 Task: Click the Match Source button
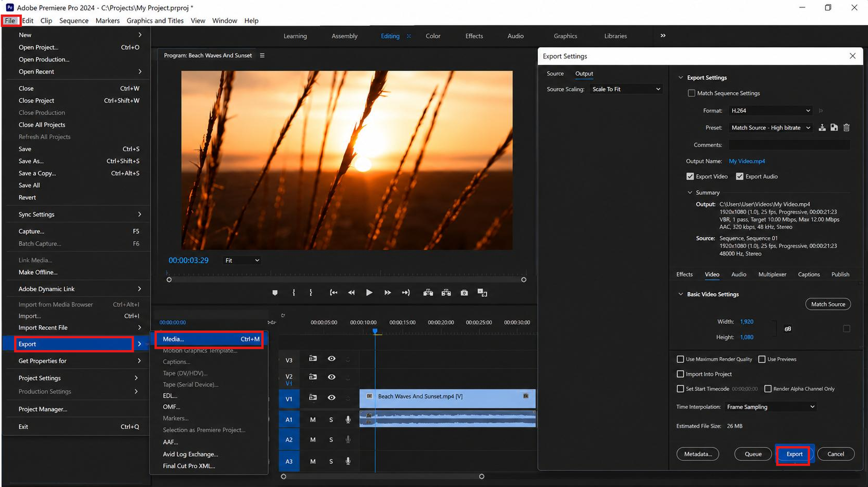pyautogui.click(x=828, y=304)
